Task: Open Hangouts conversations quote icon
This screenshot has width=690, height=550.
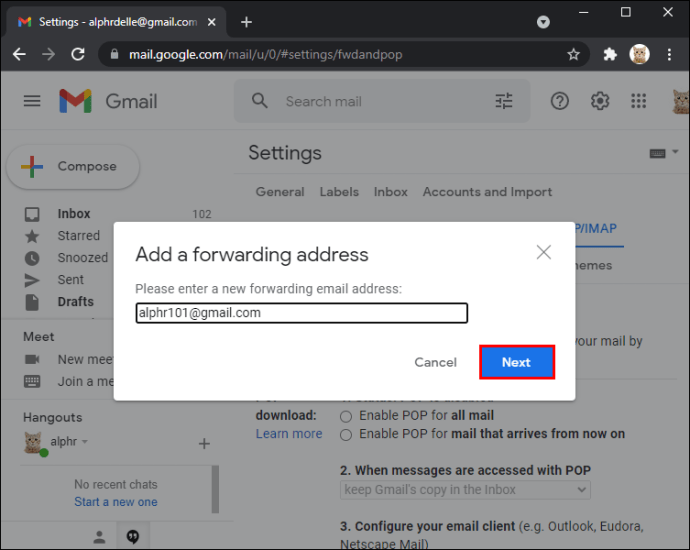Action: click(133, 536)
